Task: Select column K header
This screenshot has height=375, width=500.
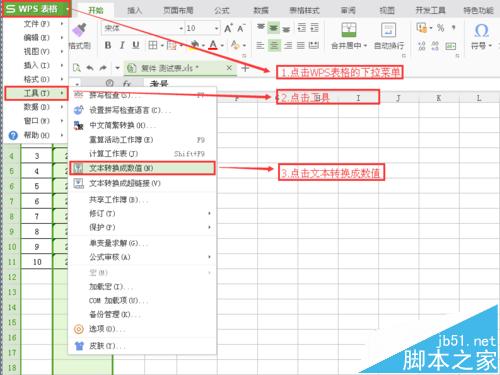Action: 439,98
